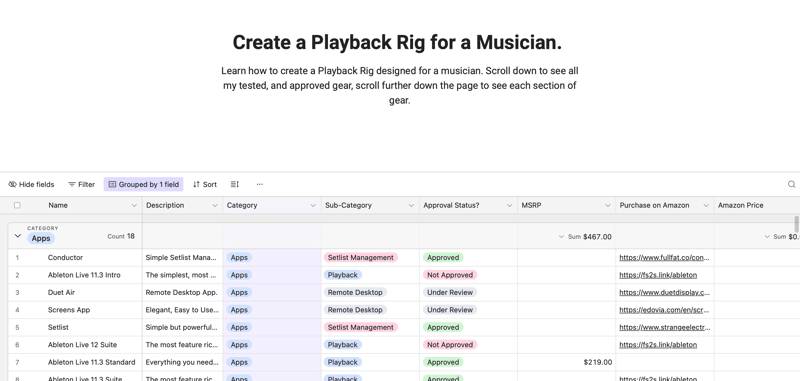
Task: Click Under Review status for Screens App
Action: click(x=450, y=310)
